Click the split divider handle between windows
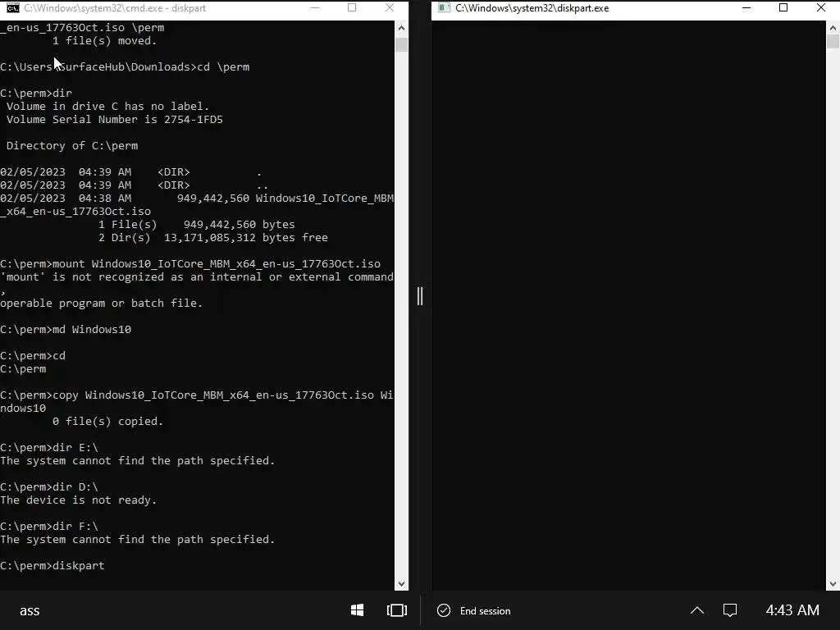 420,296
